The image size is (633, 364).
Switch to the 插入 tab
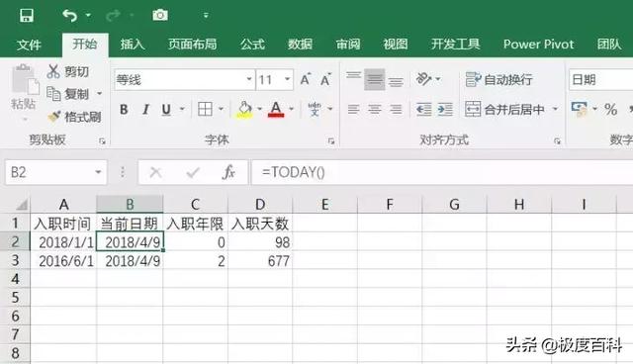[x=133, y=44]
